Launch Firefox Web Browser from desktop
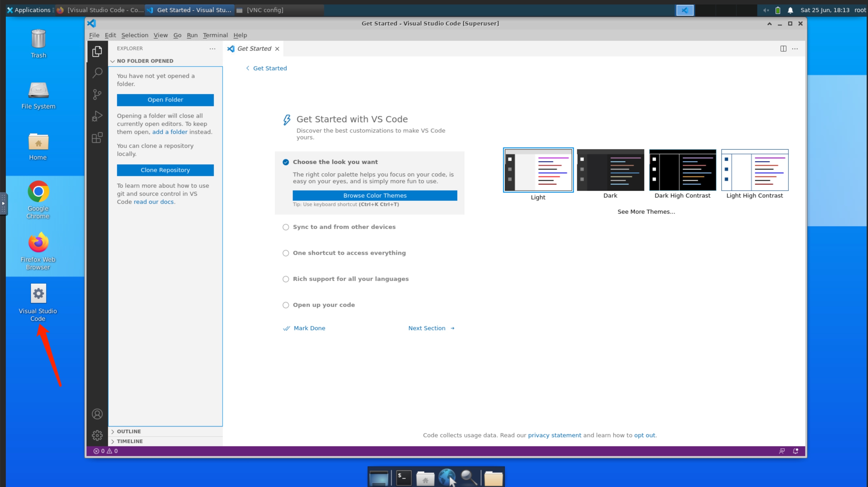The width and height of the screenshot is (868, 487). pyautogui.click(x=38, y=251)
